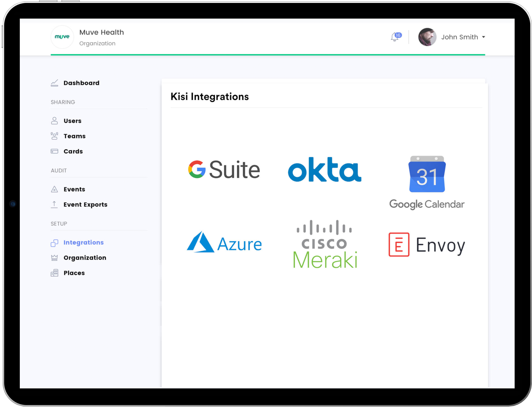The height and width of the screenshot is (407, 532).
Task: Click the Kisi Integrations heading
Action: [x=210, y=97]
